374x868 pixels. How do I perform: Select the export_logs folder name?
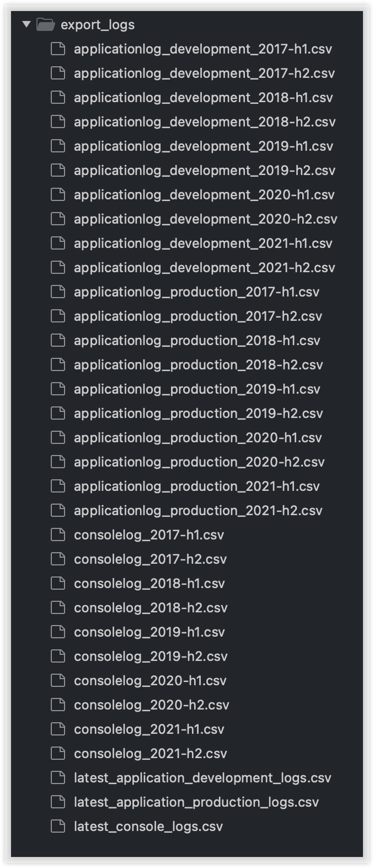98,25
